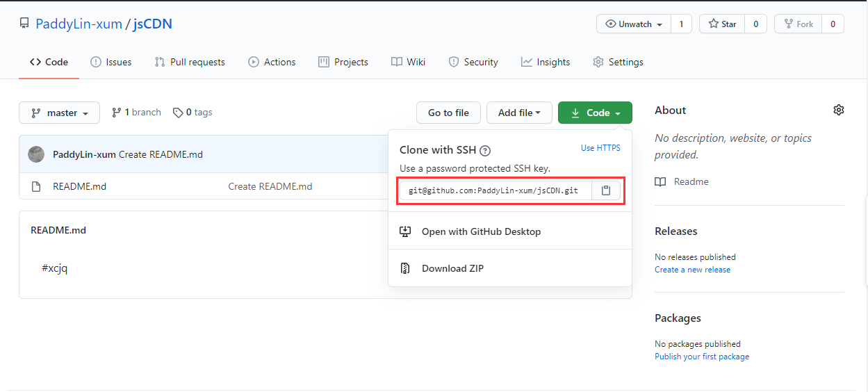Open the Add file dropdown

tap(519, 113)
